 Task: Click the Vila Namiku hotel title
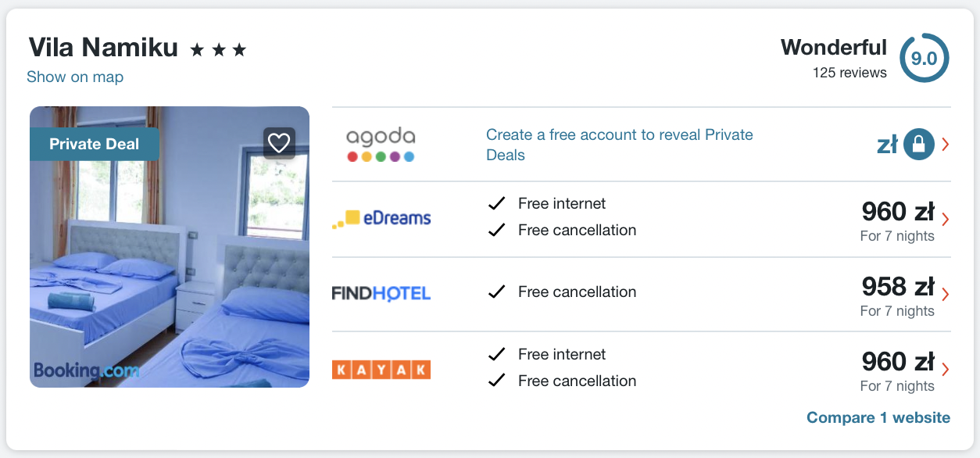coord(103,48)
